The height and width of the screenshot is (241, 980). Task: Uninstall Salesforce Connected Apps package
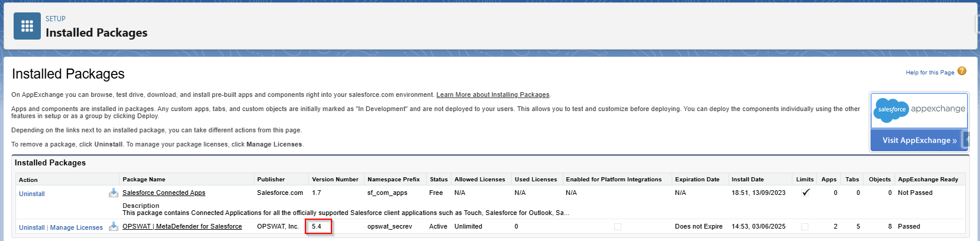click(32, 194)
